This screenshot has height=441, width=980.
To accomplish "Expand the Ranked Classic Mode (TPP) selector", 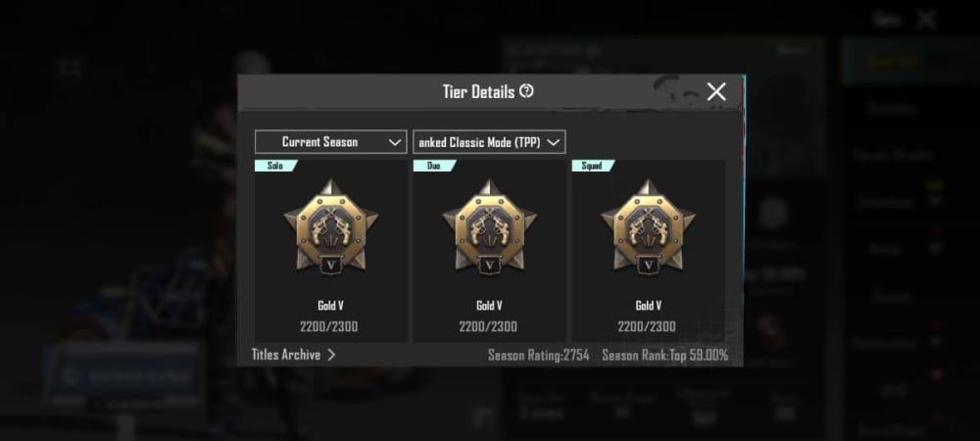I will pyautogui.click(x=489, y=142).
